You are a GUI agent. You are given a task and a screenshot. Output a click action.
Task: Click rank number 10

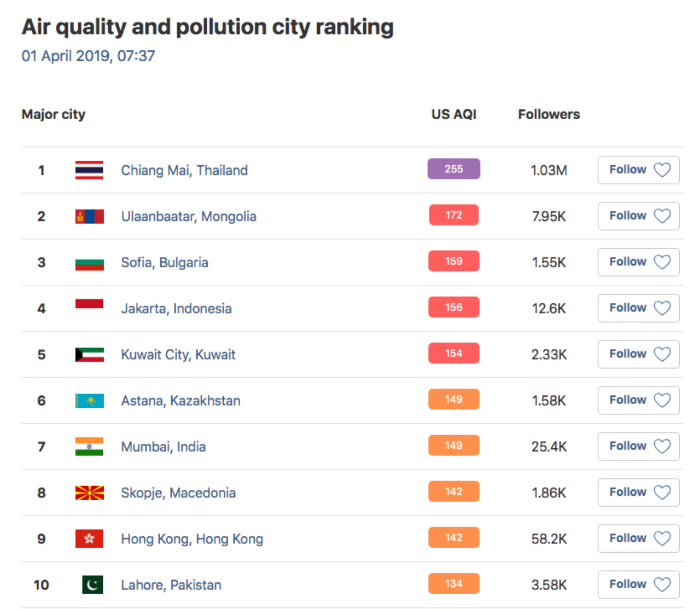click(42, 585)
